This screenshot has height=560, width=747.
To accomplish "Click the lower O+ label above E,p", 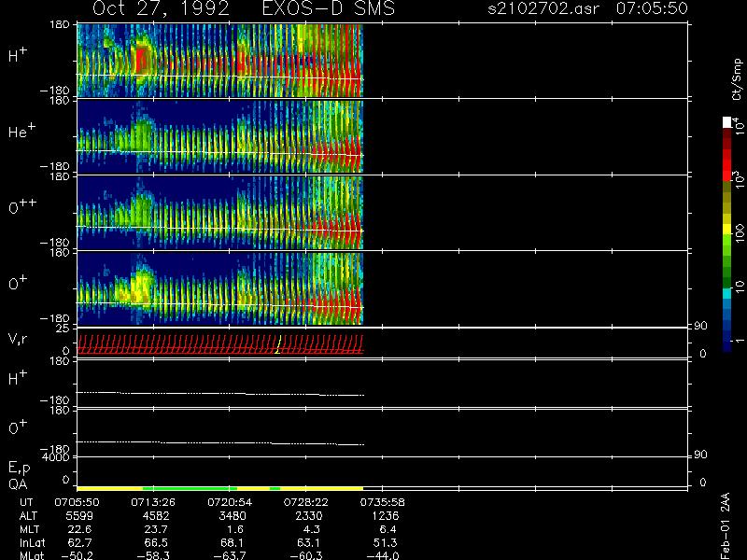I will [x=18, y=427].
